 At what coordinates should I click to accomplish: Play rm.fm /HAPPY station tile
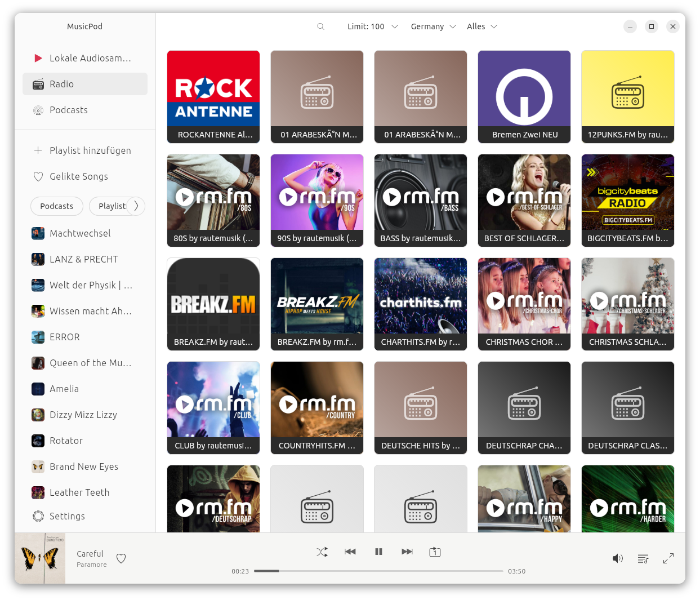click(524, 499)
